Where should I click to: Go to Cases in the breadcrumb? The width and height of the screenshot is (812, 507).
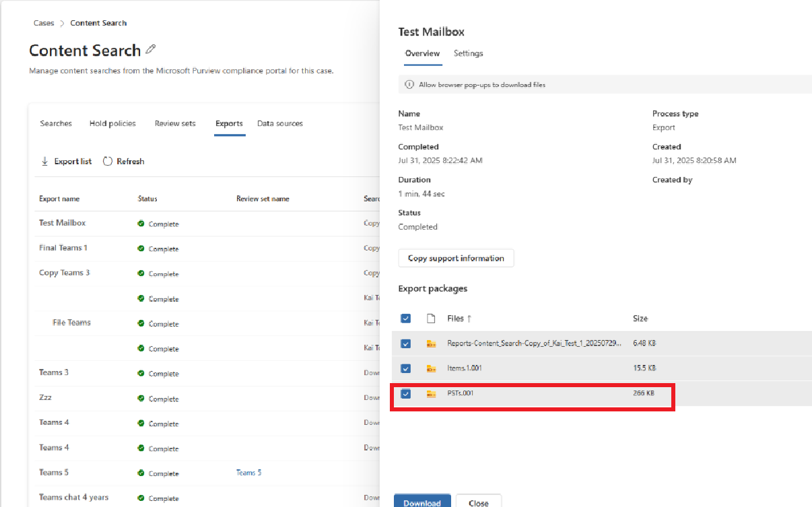pos(44,23)
